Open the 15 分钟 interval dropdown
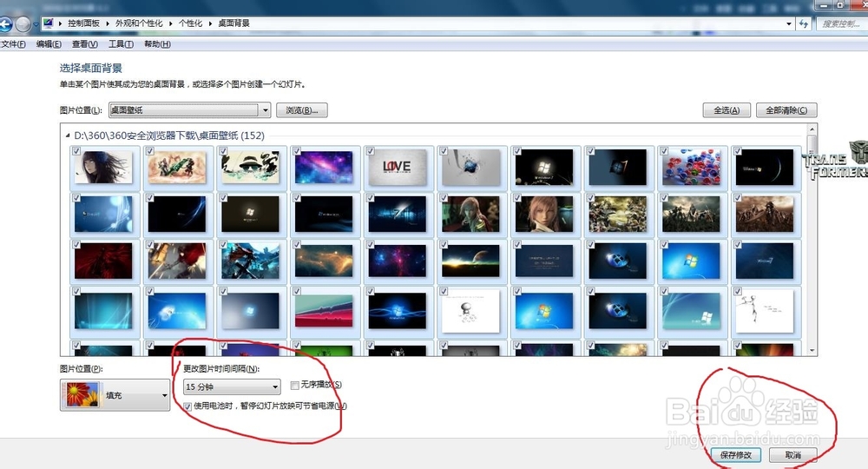 click(232, 386)
